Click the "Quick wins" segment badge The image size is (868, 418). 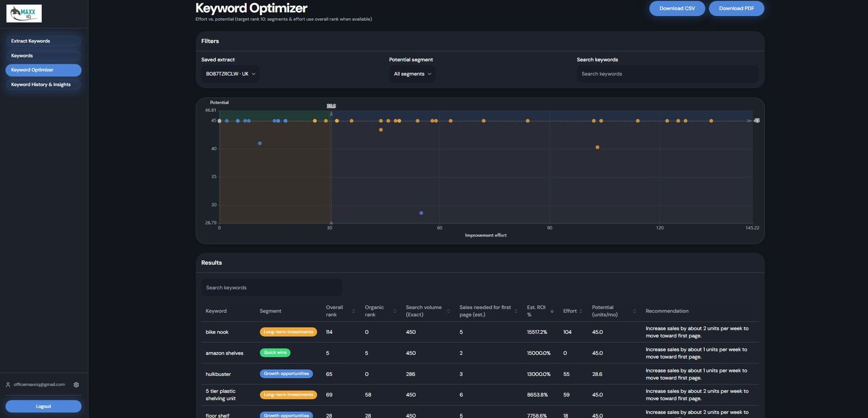click(x=275, y=353)
